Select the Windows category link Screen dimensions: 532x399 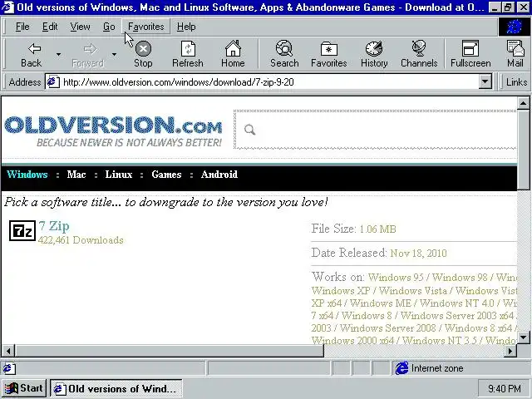coord(27,175)
